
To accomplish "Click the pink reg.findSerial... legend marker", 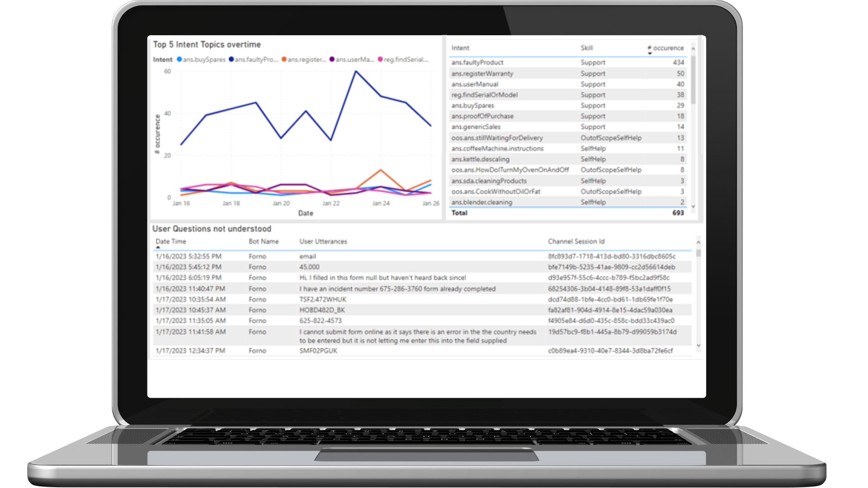I will pyautogui.click(x=380, y=59).
